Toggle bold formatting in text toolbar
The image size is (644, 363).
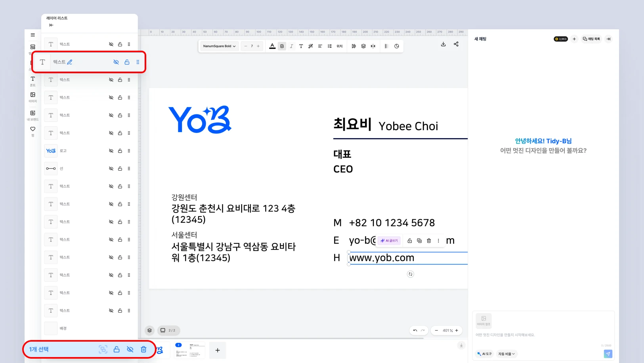(282, 46)
